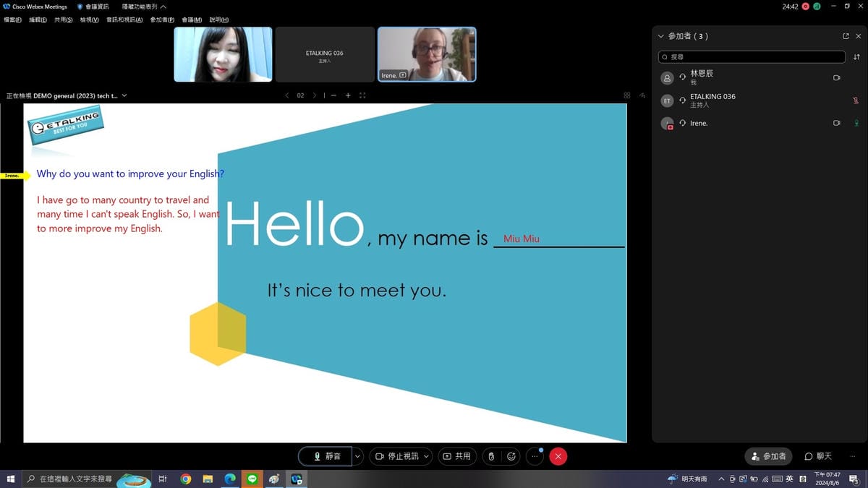Viewport: 868px width, 488px height.
Task: Pop out the participants panel
Action: click(846, 36)
